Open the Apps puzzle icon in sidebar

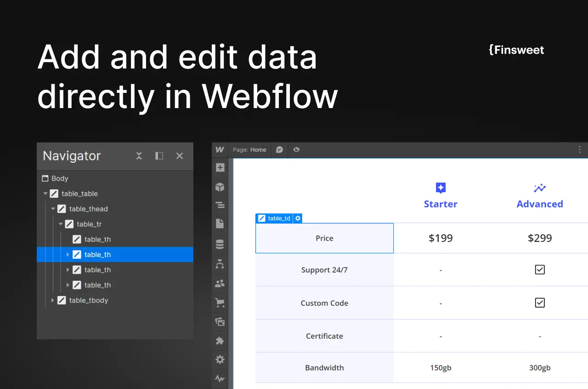(x=220, y=341)
